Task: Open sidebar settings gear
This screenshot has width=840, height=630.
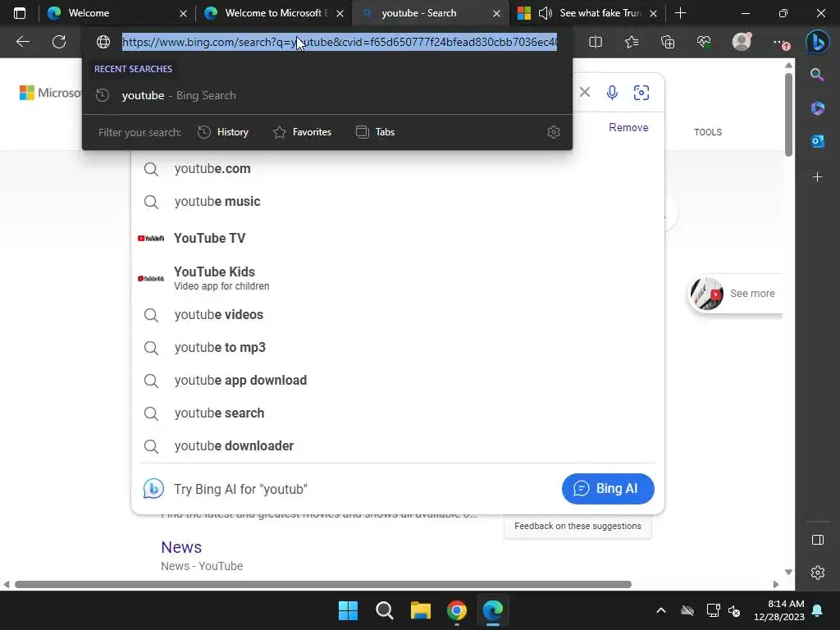Action: coord(818,573)
